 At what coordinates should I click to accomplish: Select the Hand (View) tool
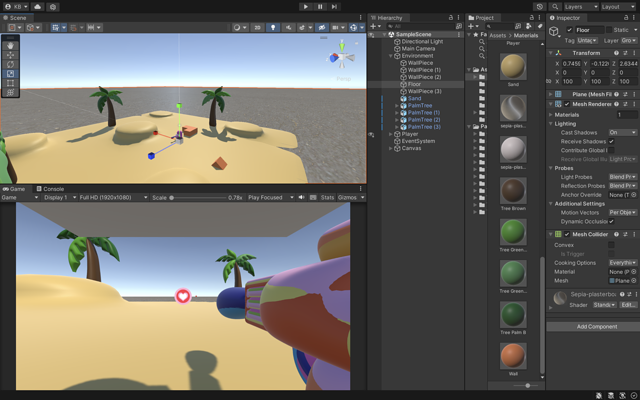[x=10, y=46]
